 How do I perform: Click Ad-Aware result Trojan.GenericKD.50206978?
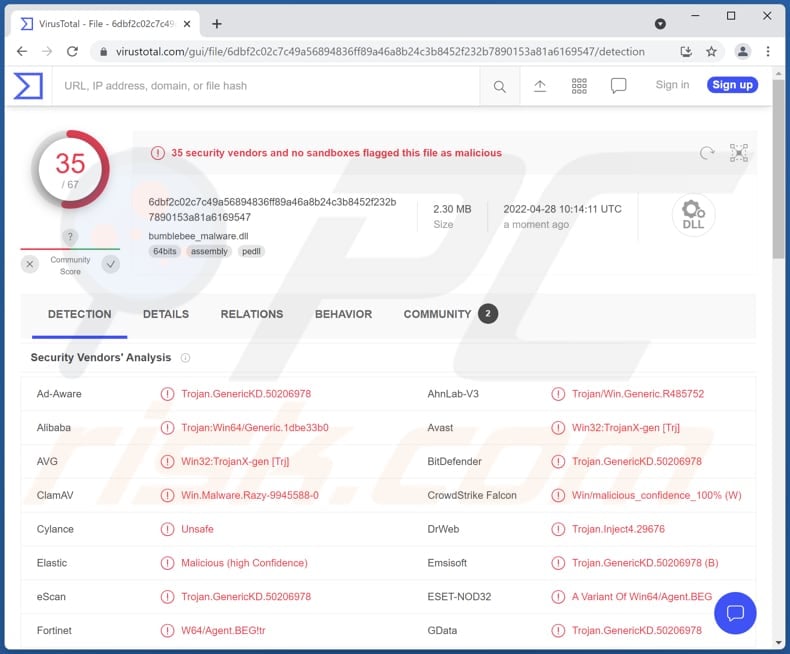246,394
